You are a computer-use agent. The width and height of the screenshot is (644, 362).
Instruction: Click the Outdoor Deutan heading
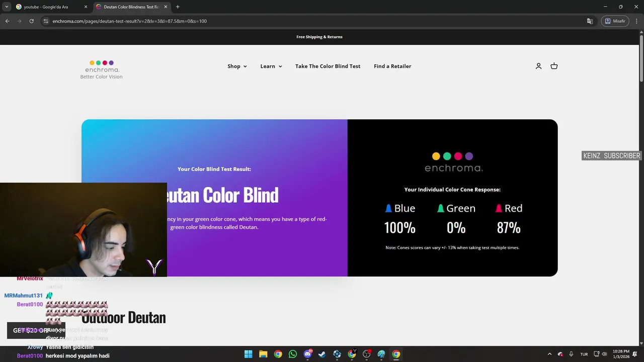[124, 317]
